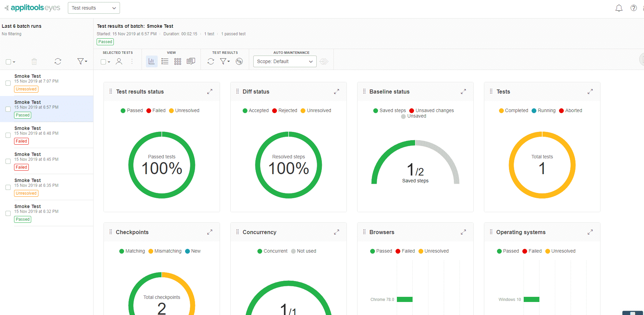Click the green Chrome 78.0 bar
Viewport: 644px width, 315px height.
click(404, 299)
